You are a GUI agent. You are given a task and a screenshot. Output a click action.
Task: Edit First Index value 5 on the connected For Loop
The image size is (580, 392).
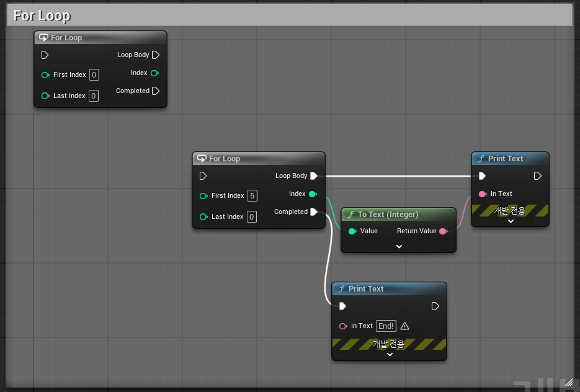[252, 195]
